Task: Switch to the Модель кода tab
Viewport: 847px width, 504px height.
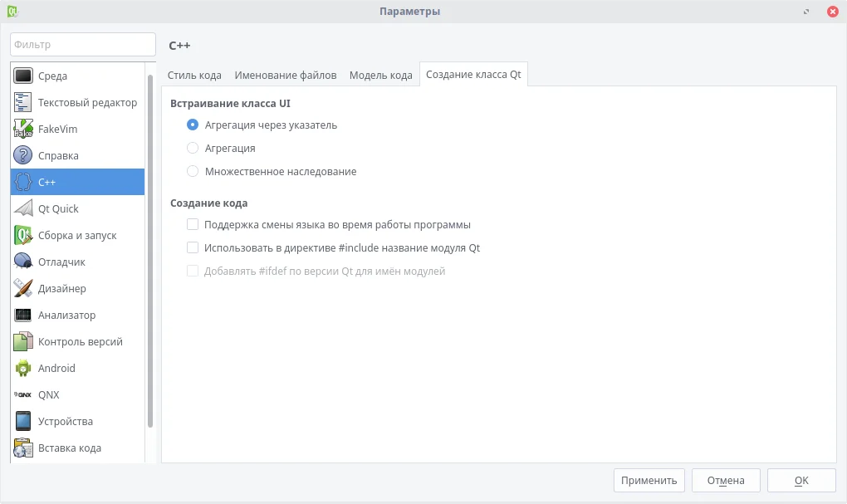Action: (x=381, y=75)
